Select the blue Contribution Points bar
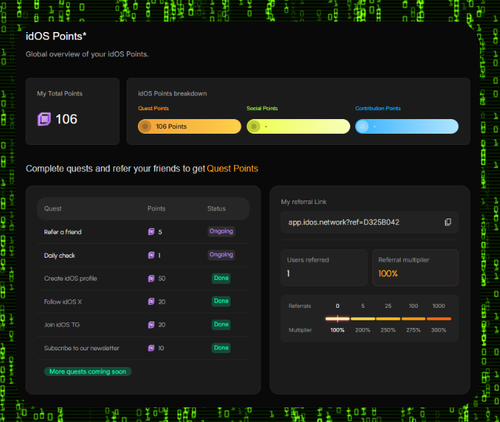The height and width of the screenshot is (422, 500). point(407,126)
